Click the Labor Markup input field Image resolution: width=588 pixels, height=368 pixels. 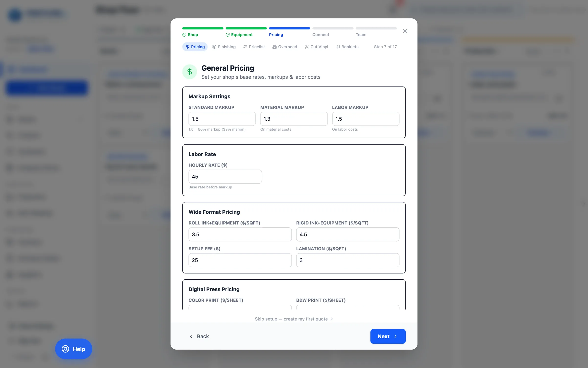tap(366, 119)
